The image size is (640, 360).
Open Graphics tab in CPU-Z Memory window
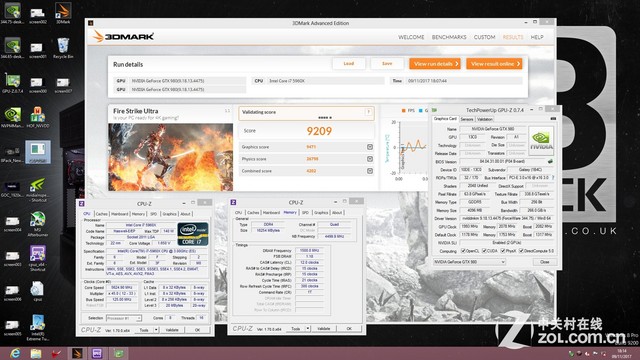pyautogui.click(x=321, y=213)
